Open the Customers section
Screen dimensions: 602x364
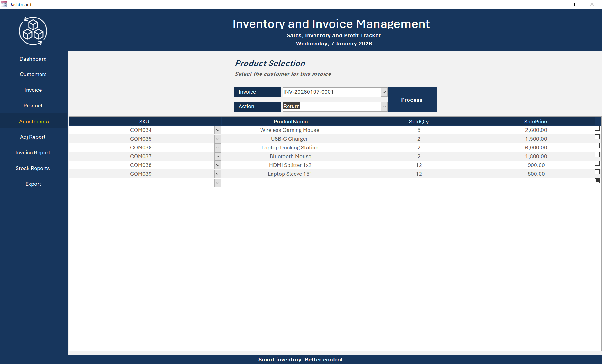tap(33, 74)
